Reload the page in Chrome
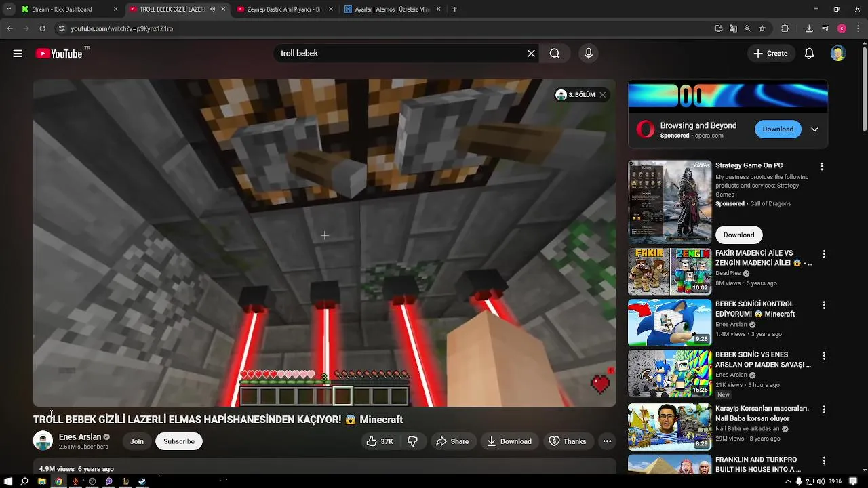The width and height of the screenshot is (868, 488). pos(42,28)
